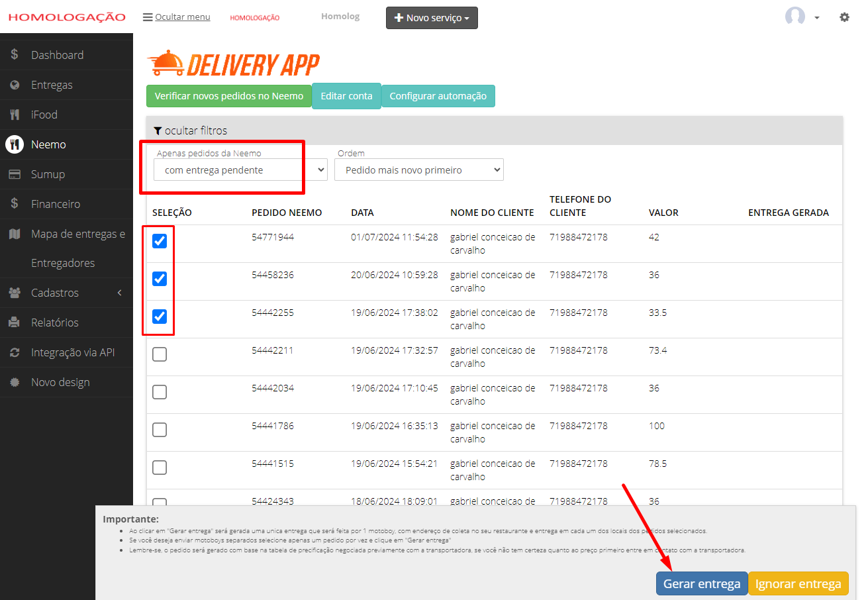
Task: Click the Entregas globe icon
Action: [x=15, y=85]
